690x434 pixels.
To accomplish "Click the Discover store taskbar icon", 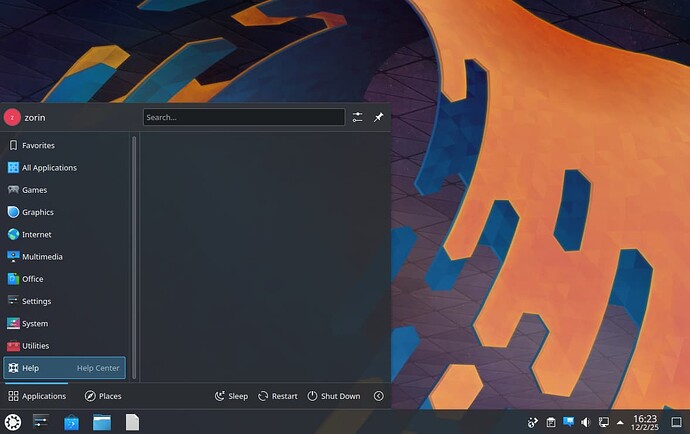I will point(71,422).
